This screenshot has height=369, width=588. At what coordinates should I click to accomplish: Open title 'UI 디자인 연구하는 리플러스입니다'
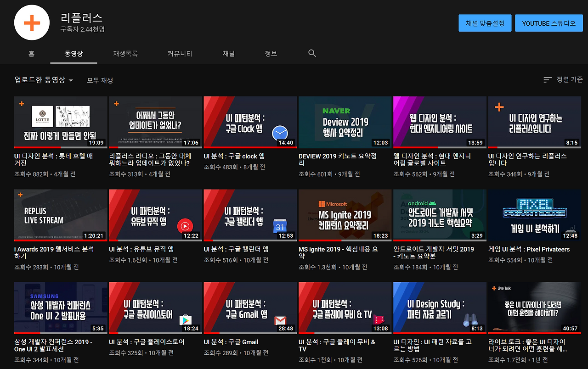(x=527, y=160)
